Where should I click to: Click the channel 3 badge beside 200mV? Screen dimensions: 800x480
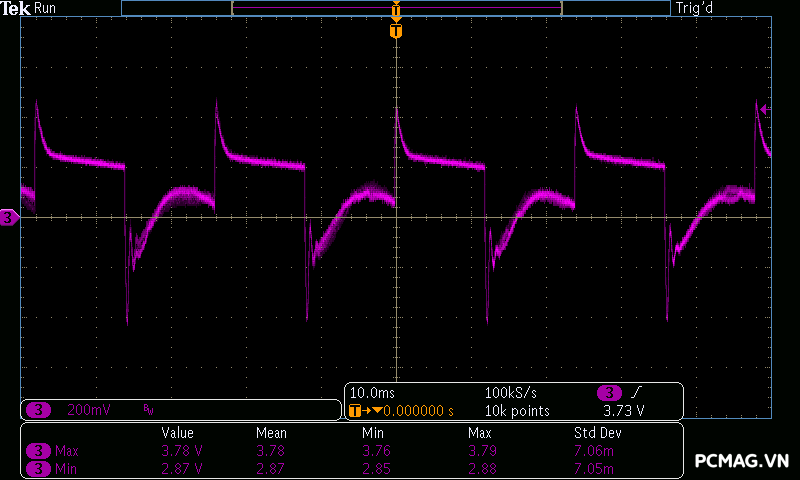point(38,410)
